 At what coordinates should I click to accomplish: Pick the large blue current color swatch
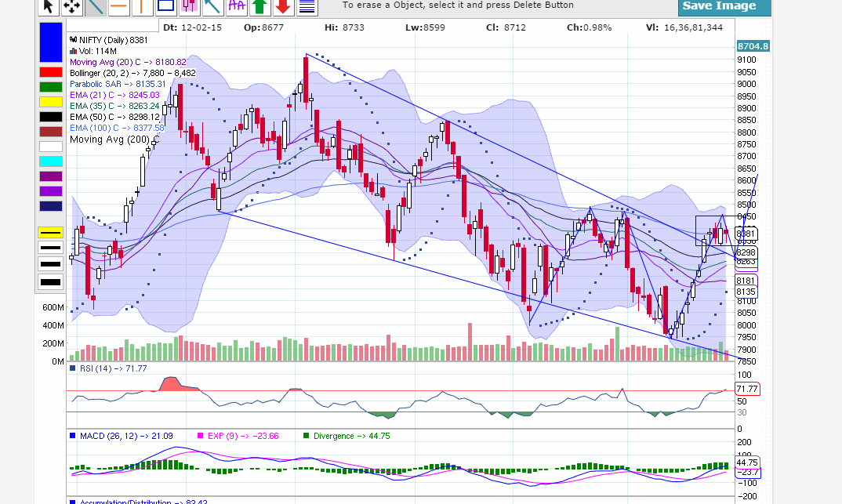point(51,42)
